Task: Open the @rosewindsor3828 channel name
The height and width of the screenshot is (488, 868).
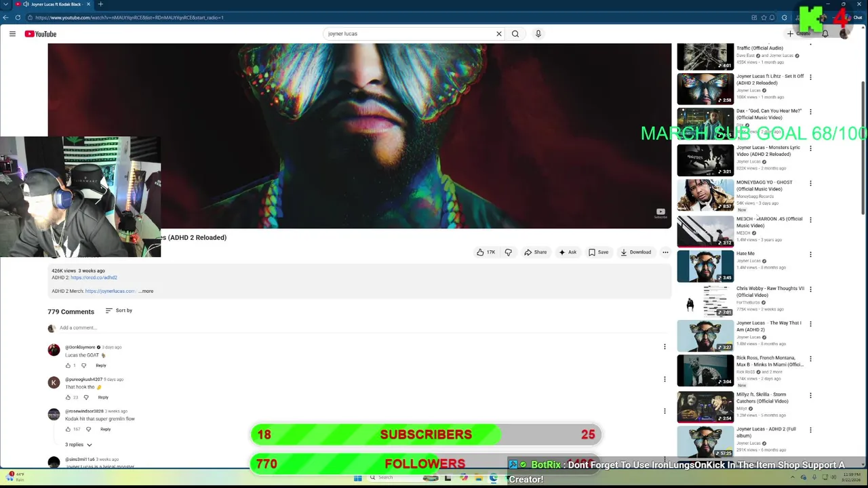Action: (x=84, y=411)
